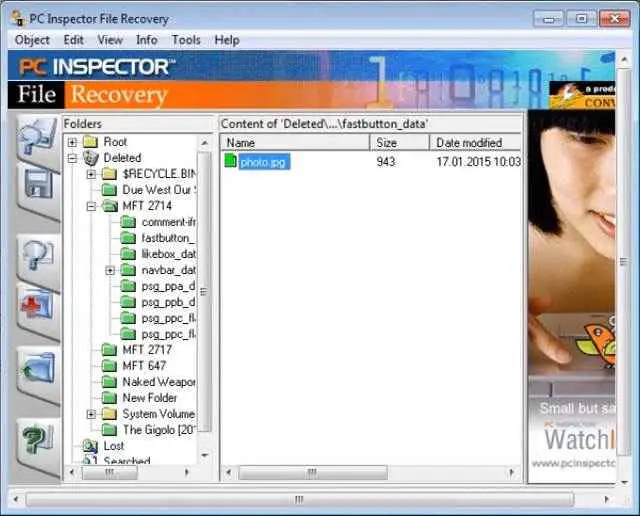This screenshot has width=640, height=516.
Task: Open the Info menu
Action: pos(147,40)
